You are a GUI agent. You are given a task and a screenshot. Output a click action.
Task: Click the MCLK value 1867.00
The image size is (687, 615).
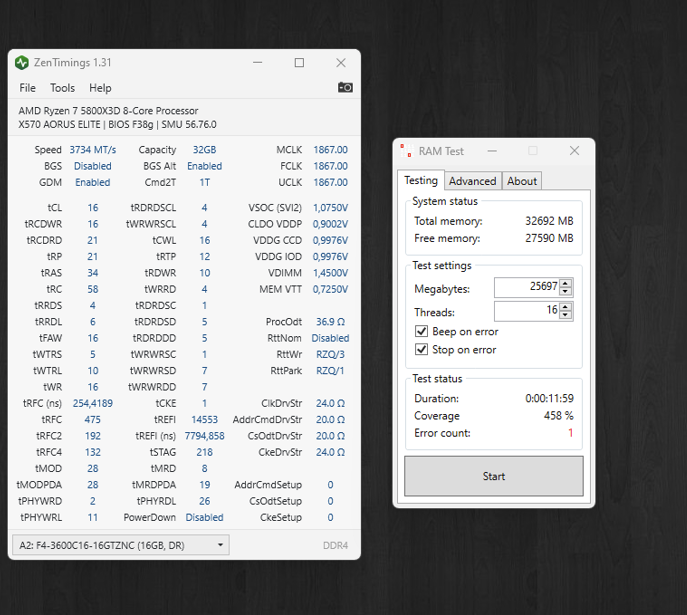pyautogui.click(x=330, y=150)
